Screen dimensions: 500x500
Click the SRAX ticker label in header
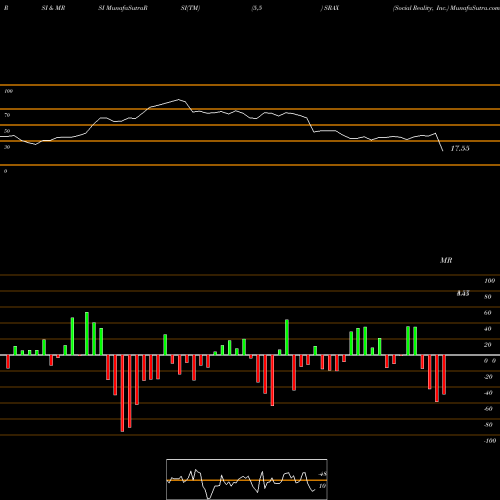tap(331, 8)
